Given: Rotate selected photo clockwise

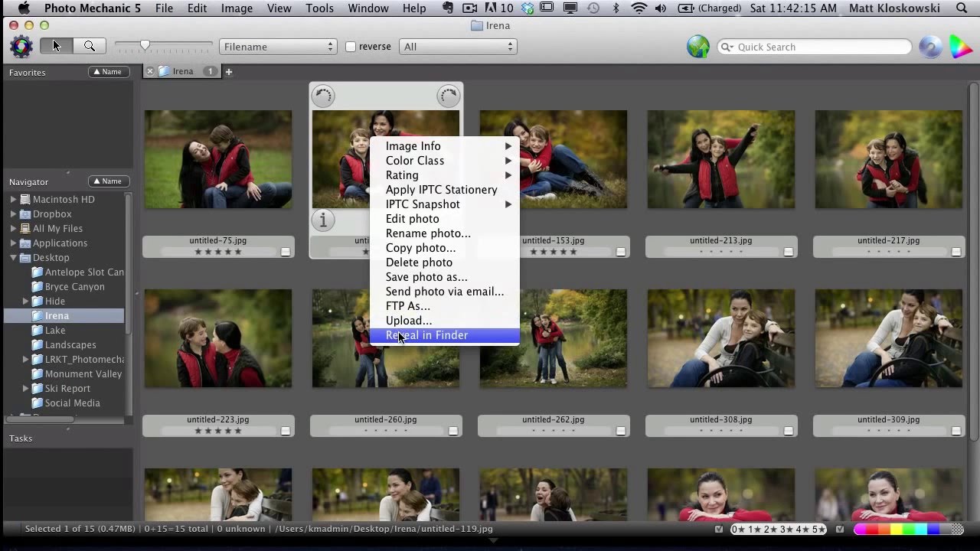Looking at the screenshot, I should [x=448, y=96].
